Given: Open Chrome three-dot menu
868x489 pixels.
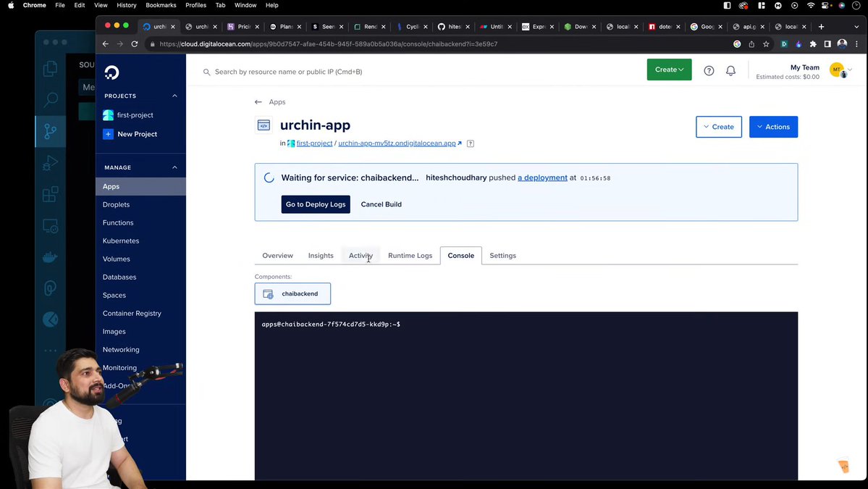Looking at the screenshot, I should (856, 43).
